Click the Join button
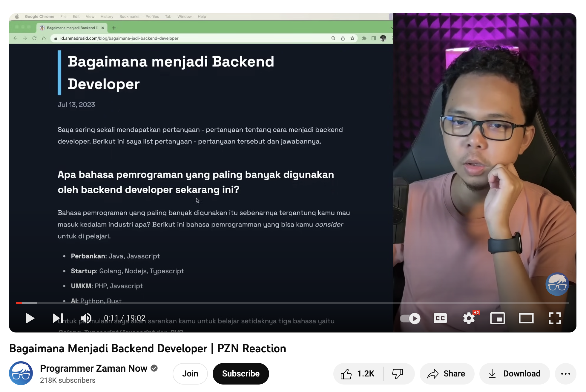This screenshot has height=392, width=586. 190,374
